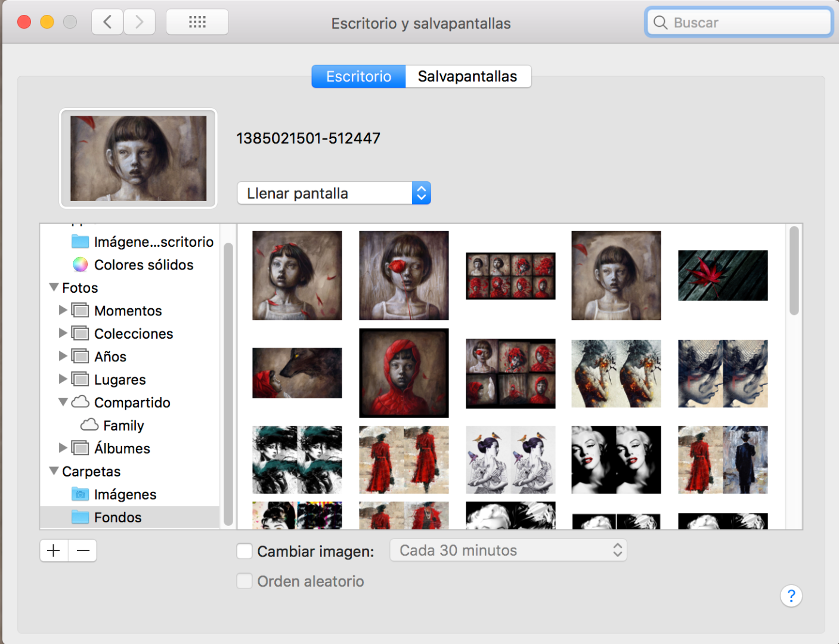Screen dimensions: 839x644
Task: Choose the red maple leaf wallpaper
Action: 723,275
